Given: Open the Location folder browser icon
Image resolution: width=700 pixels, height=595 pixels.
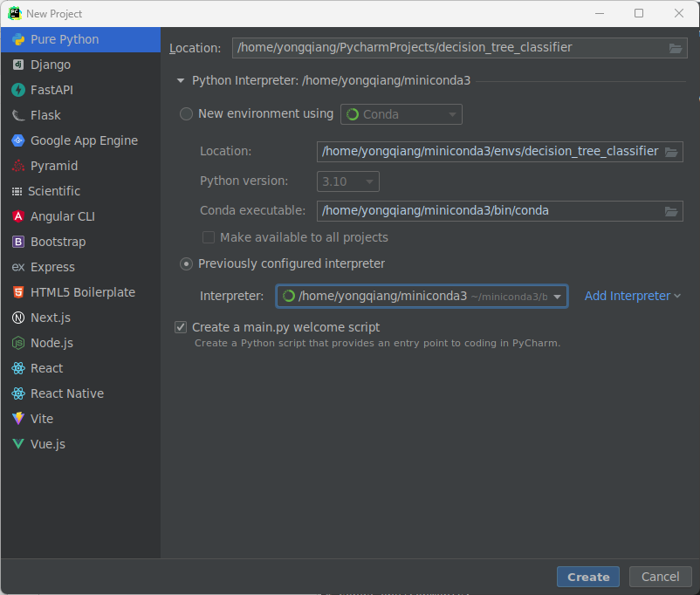Looking at the screenshot, I should tap(675, 48).
